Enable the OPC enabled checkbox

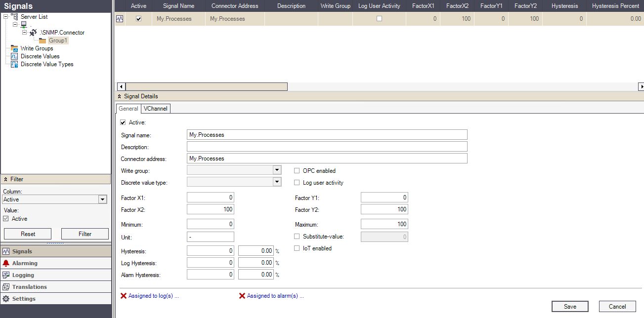(297, 171)
